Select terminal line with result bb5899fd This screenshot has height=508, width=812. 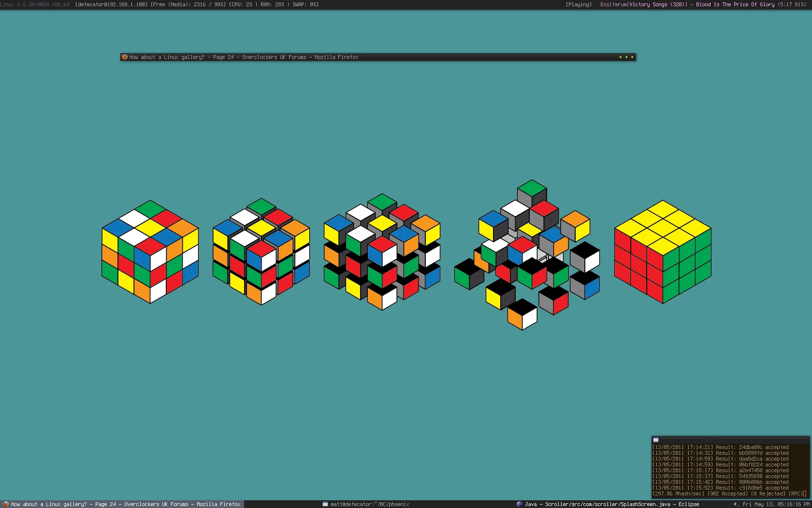(720, 453)
